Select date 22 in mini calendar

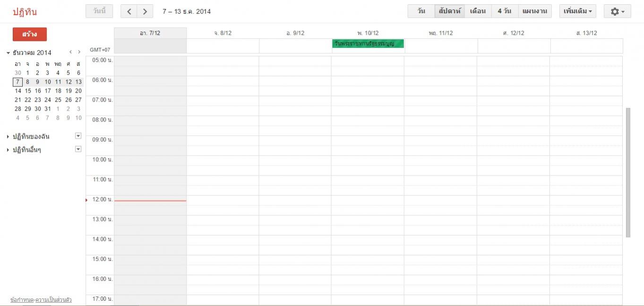click(28, 100)
